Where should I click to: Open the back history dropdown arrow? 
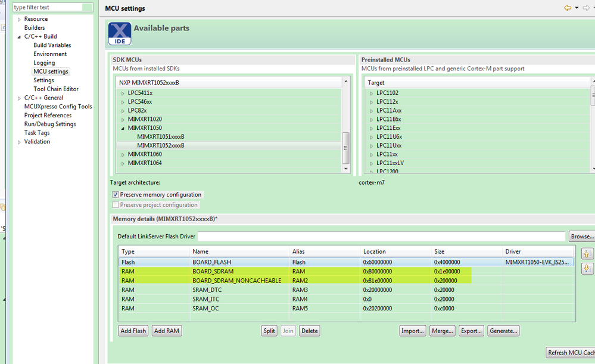[x=577, y=8]
